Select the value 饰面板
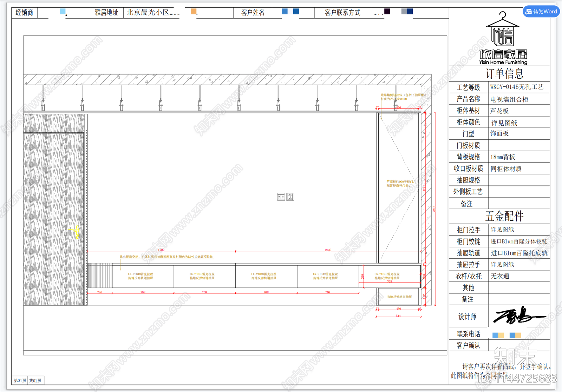This screenshot has width=562, height=392. tap(499, 133)
